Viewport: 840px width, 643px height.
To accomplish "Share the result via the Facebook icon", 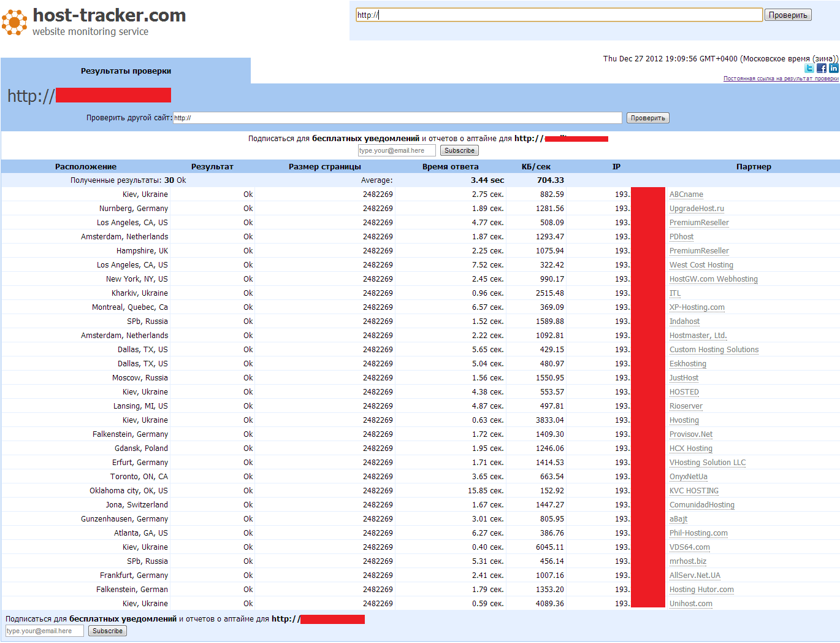I will coord(822,68).
